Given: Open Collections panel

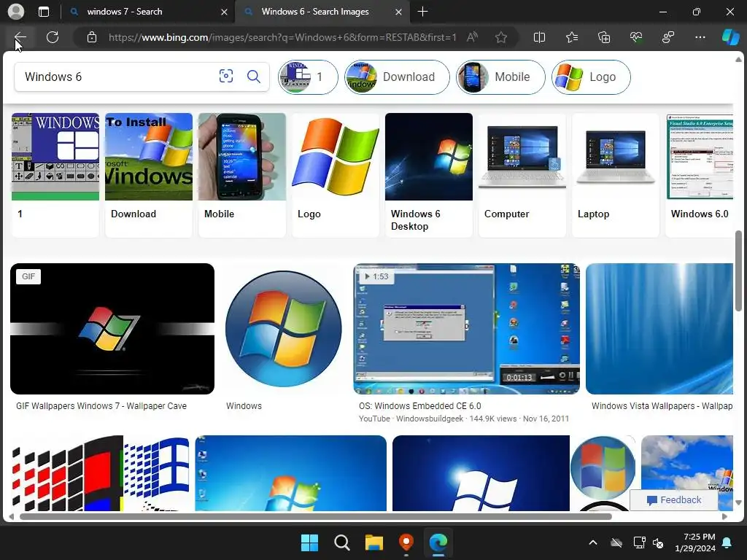Looking at the screenshot, I should 603,37.
